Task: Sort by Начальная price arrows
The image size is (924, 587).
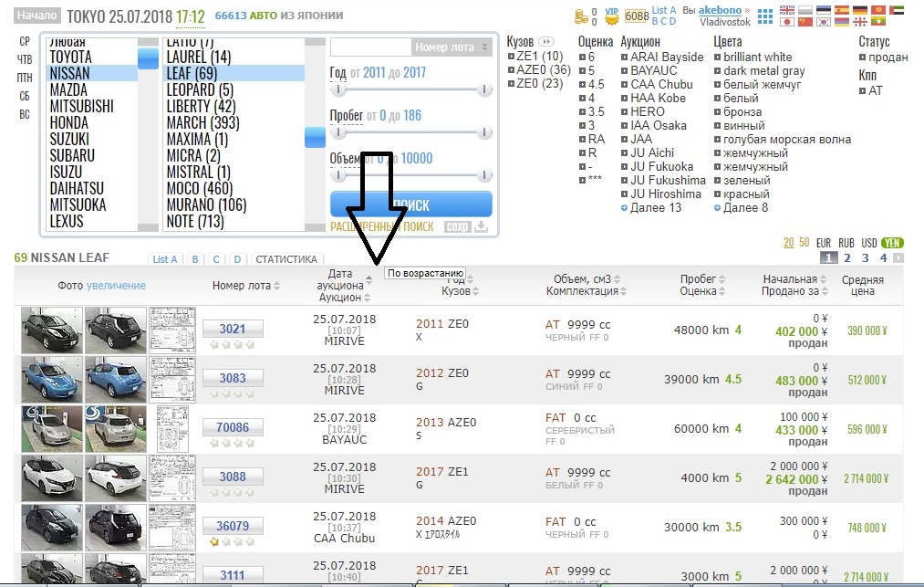Action: point(824,279)
